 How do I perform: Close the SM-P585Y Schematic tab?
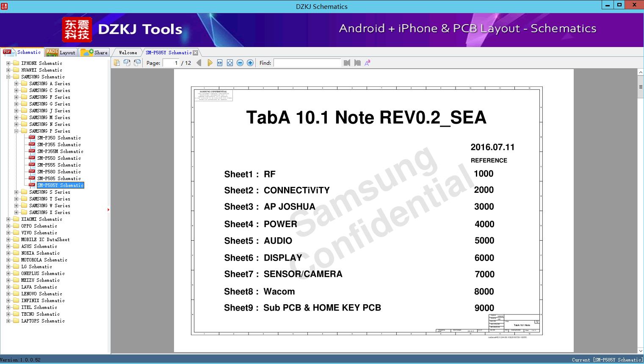(x=196, y=53)
